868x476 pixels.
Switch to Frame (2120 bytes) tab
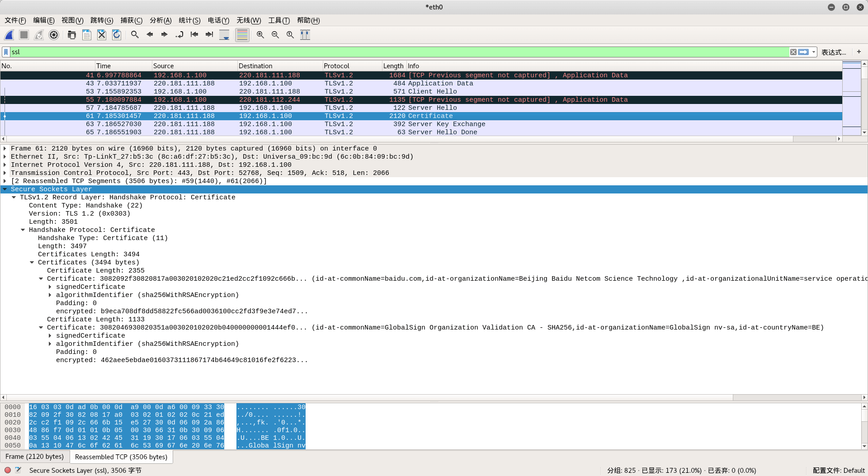pyautogui.click(x=35, y=457)
